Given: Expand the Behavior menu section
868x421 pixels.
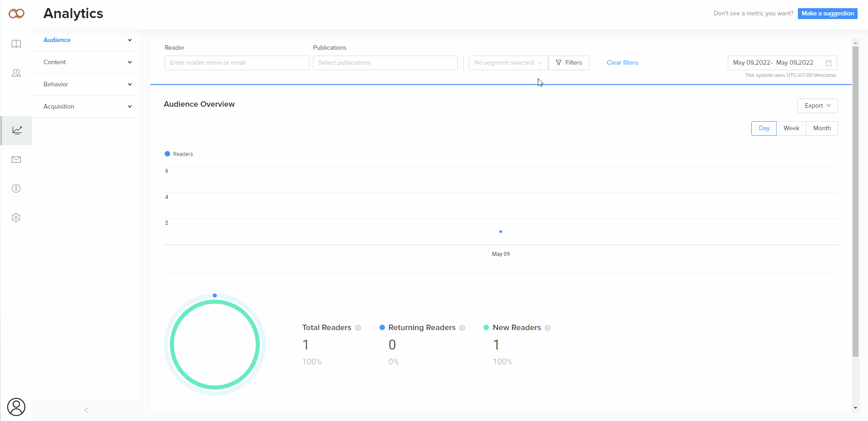Looking at the screenshot, I should 86,85.
